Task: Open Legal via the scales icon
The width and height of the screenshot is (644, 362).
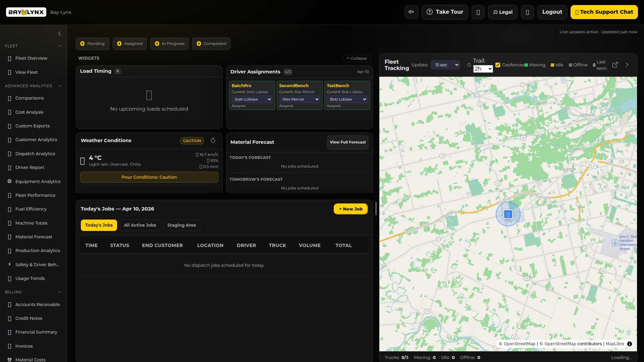Action: tap(496, 12)
